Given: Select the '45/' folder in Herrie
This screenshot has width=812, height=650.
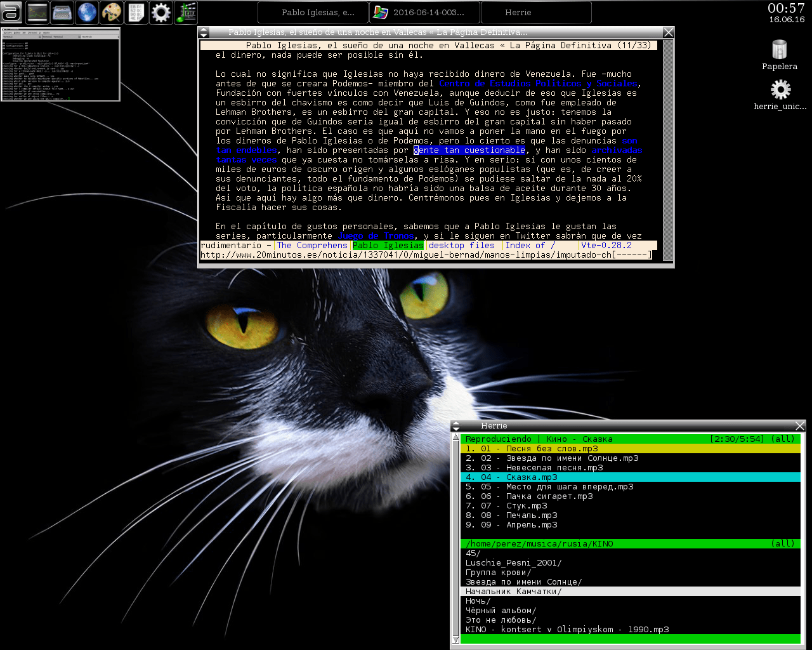Looking at the screenshot, I should (x=631, y=554).
